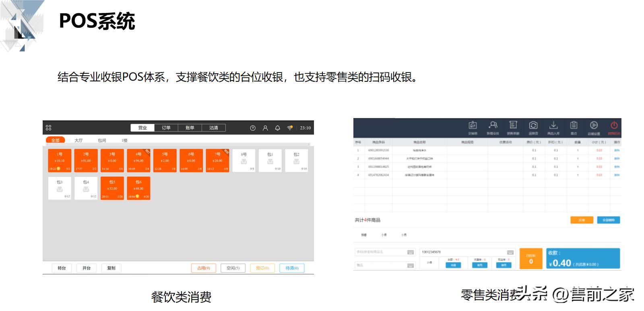Filter tables by 待清(0)
The width and height of the screenshot is (644, 311).
(x=292, y=268)
